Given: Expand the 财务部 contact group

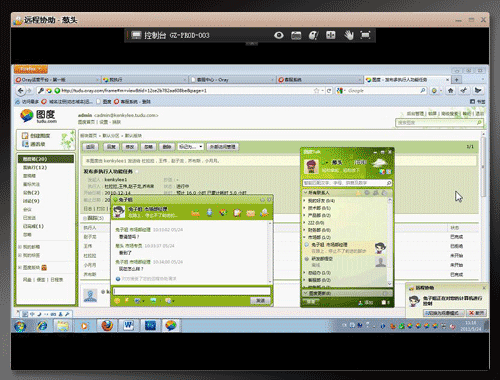Looking at the screenshot, I should [319, 230].
